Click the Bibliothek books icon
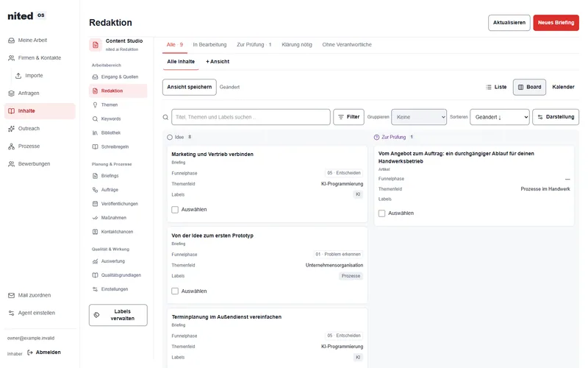 point(96,132)
